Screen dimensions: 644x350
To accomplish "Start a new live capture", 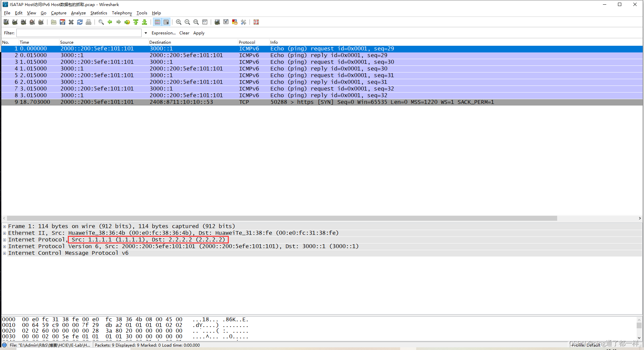I will click(23, 22).
